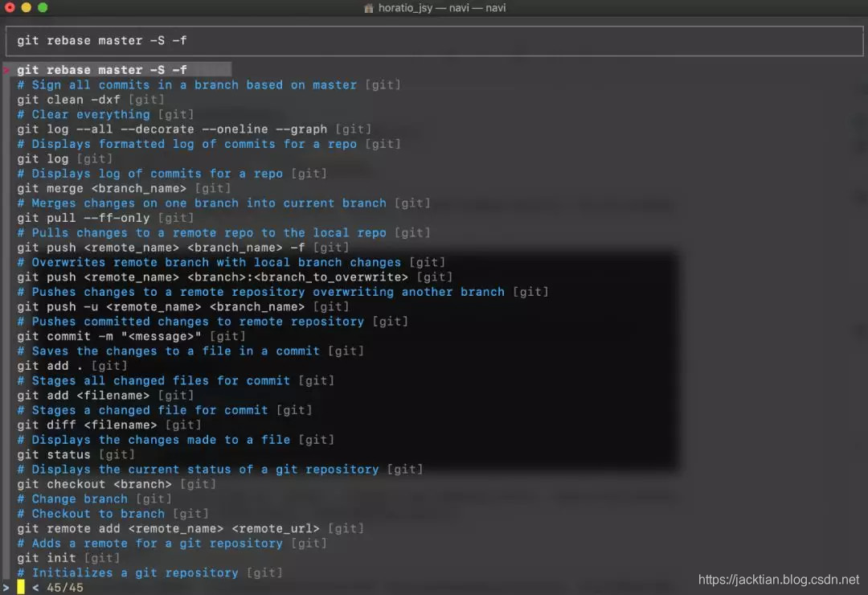Select 'Overwrites remote branch with local branch' line
The height and width of the screenshot is (595, 868).
click(x=231, y=262)
